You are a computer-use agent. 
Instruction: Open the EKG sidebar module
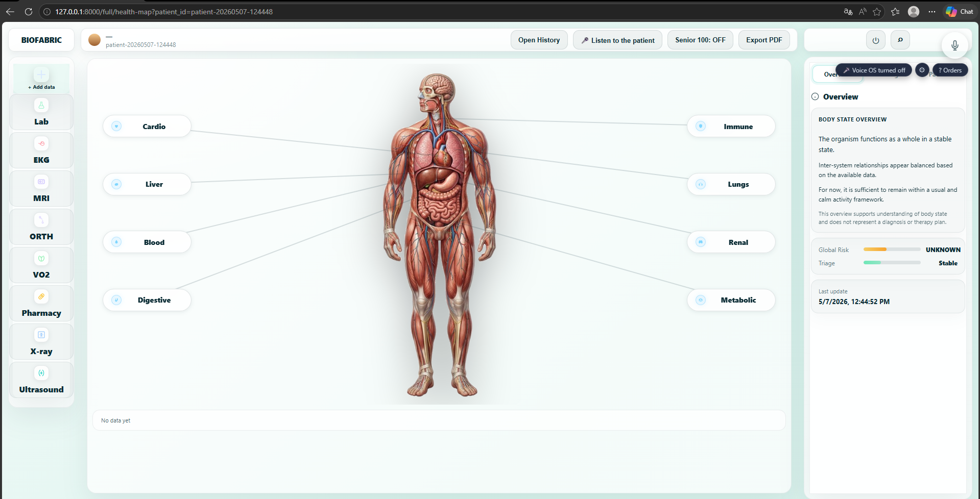tap(41, 151)
